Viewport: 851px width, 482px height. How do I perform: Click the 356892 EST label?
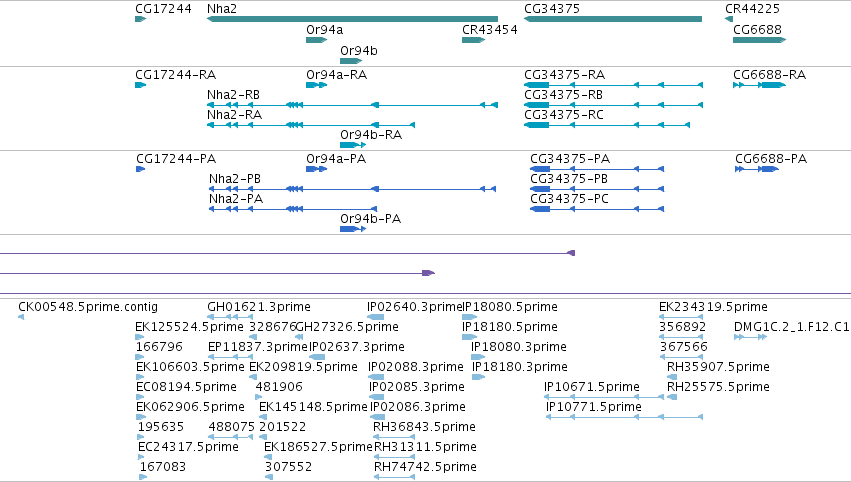tap(683, 327)
